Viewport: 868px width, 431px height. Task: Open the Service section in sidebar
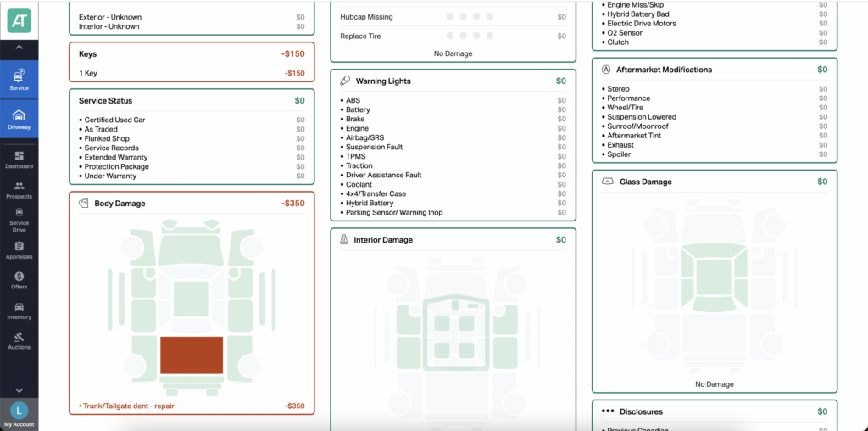19,80
